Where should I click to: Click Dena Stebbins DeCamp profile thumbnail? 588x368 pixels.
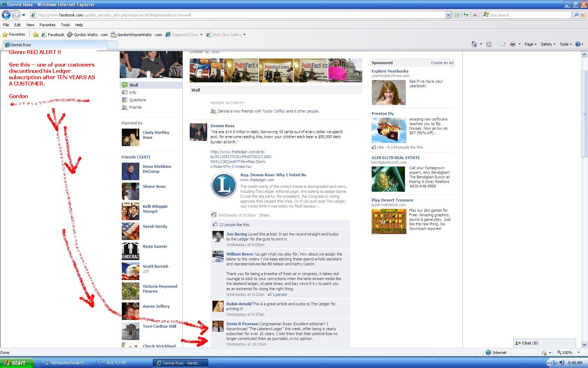(131, 171)
